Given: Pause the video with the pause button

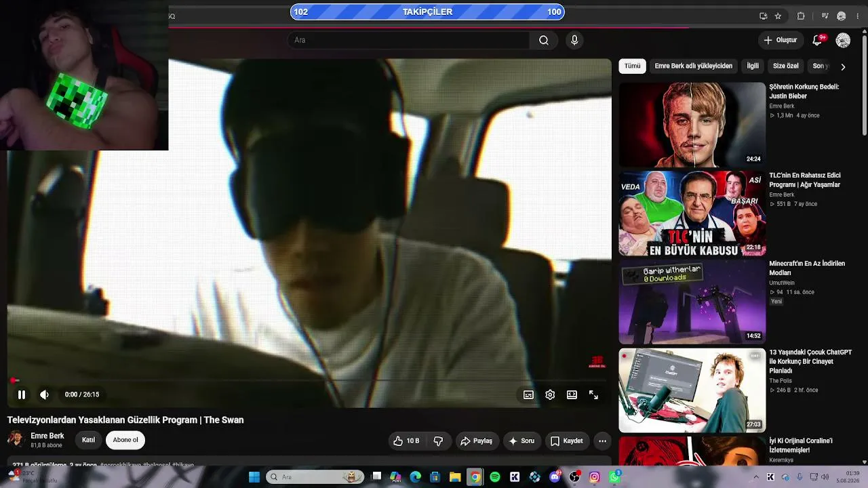Looking at the screenshot, I should click(x=22, y=394).
